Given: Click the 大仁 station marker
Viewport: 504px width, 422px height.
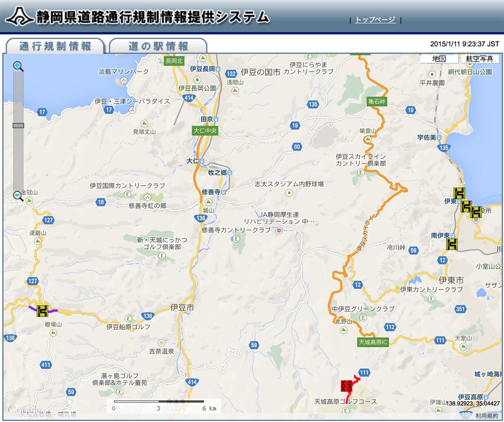Looking at the screenshot, I should click(x=202, y=161).
